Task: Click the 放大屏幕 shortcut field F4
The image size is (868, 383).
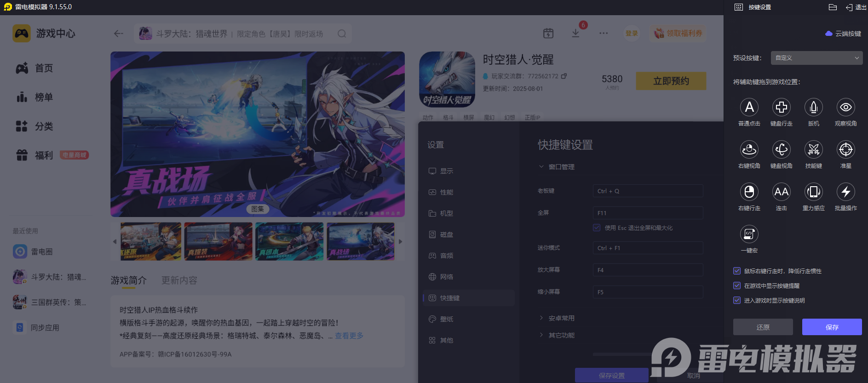Action: coord(648,270)
